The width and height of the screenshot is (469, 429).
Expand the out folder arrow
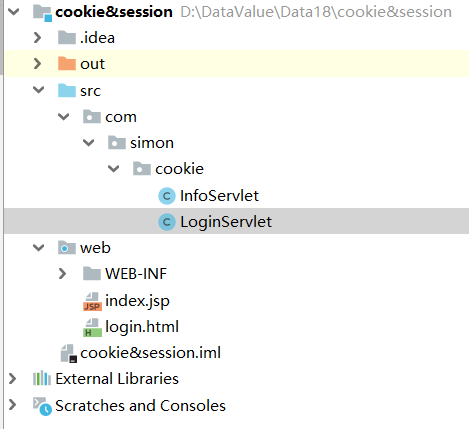click(x=37, y=63)
